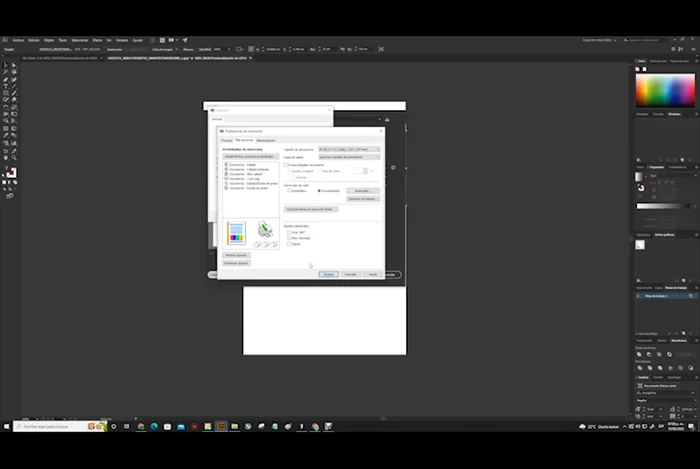Select the Type tool
The image size is (700, 469).
point(5,86)
